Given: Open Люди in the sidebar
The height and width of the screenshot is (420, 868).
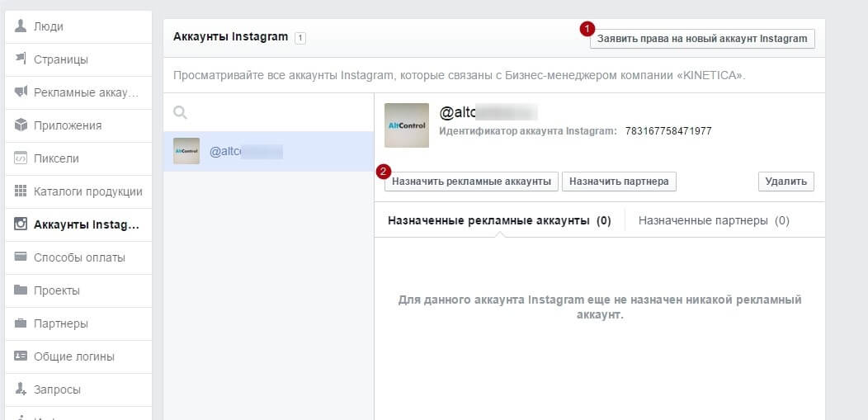Looking at the screenshot, I should point(78,26).
